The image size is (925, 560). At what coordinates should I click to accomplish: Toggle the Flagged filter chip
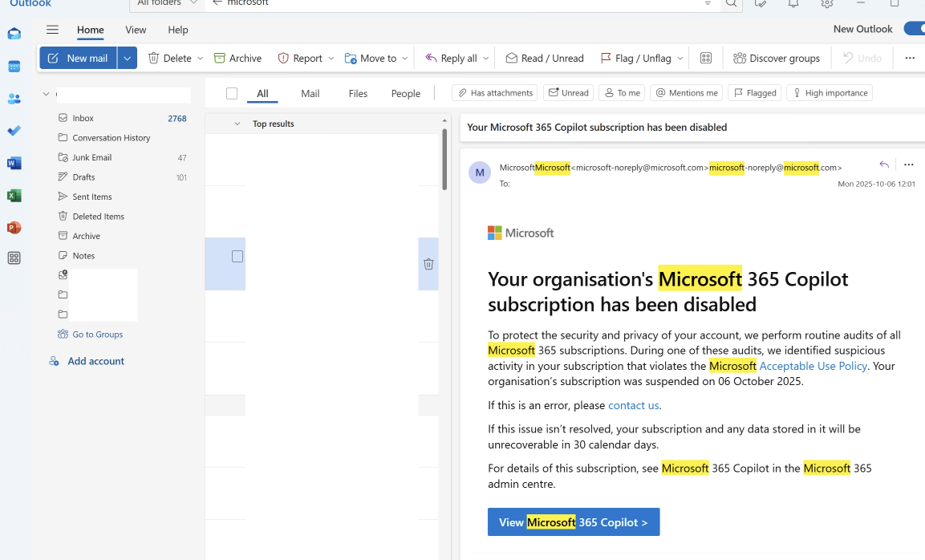(x=755, y=92)
